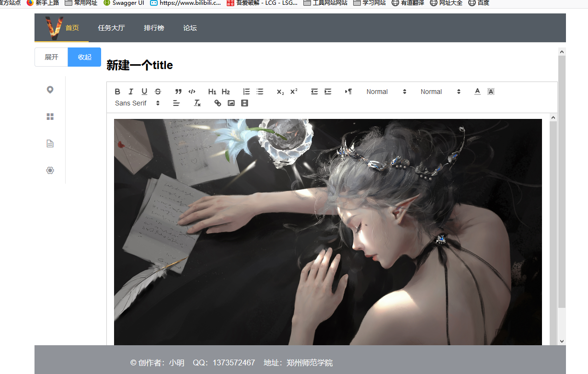Open the text background color picker
The image size is (588, 374).
pyautogui.click(x=491, y=92)
